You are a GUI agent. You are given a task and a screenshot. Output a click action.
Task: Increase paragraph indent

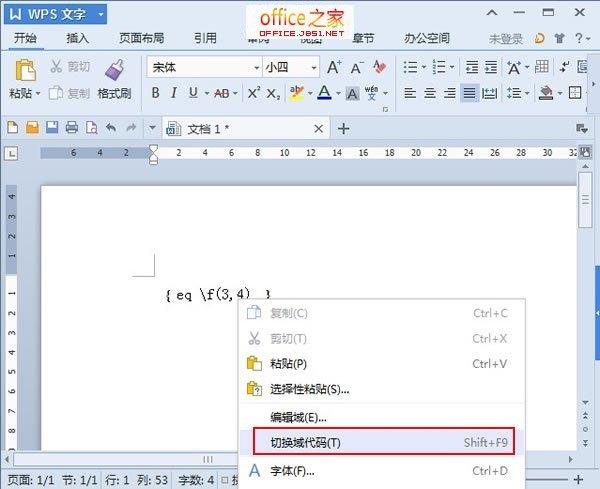tap(491, 67)
